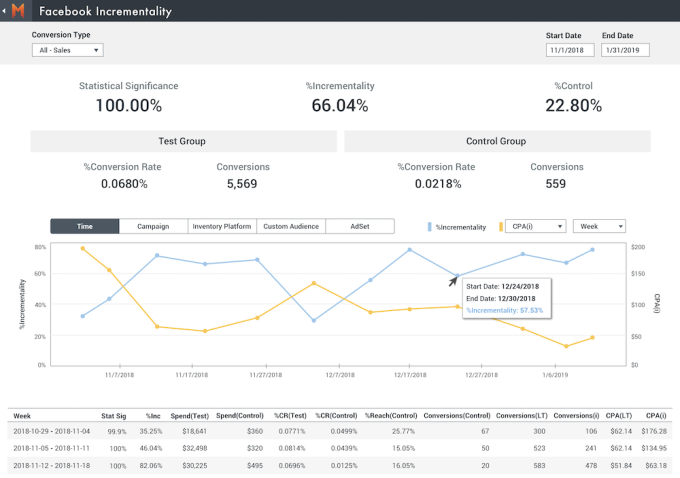Open the Conversion Type dropdown
Screen dimensions: 680x478
click(68, 50)
